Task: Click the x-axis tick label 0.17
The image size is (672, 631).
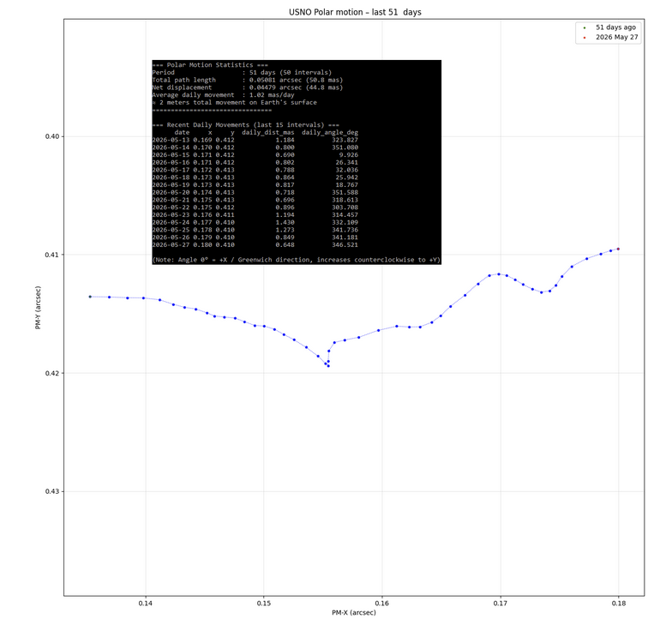Action: (x=501, y=604)
